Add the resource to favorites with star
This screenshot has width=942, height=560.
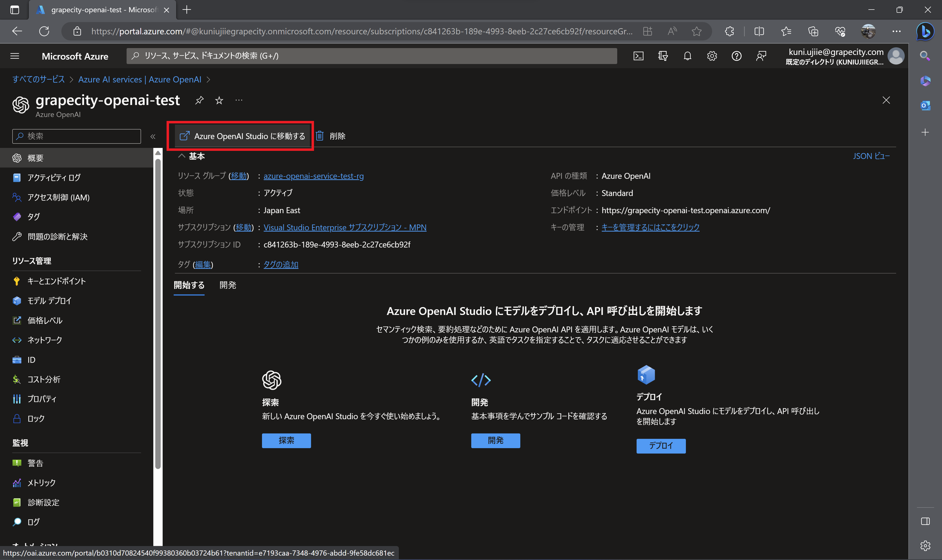click(219, 100)
